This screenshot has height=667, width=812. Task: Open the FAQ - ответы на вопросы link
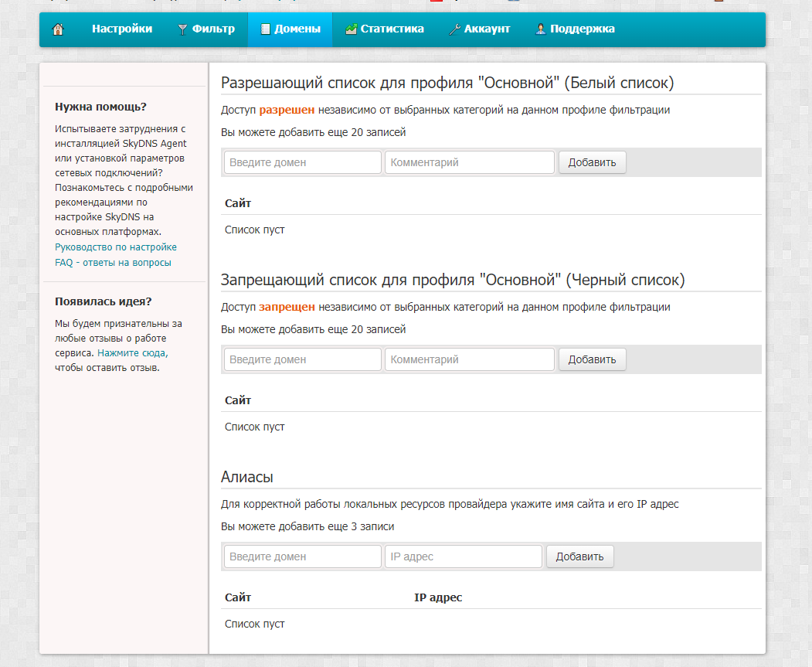pyautogui.click(x=113, y=263)
